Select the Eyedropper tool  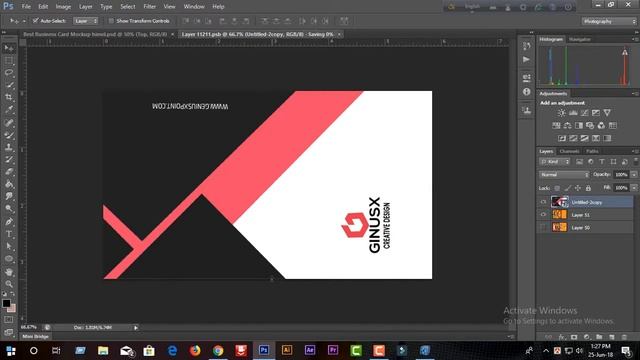[x=9, y=110]
